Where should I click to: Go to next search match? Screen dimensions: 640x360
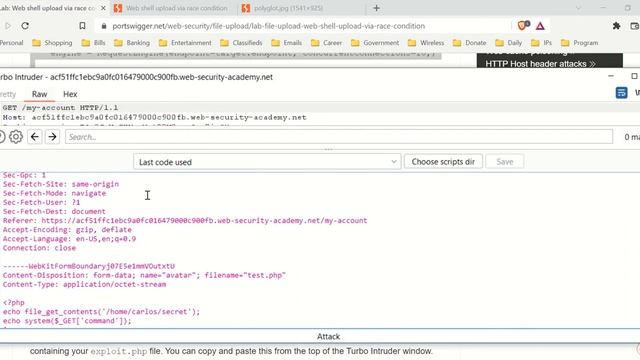[x=52, y=137]
